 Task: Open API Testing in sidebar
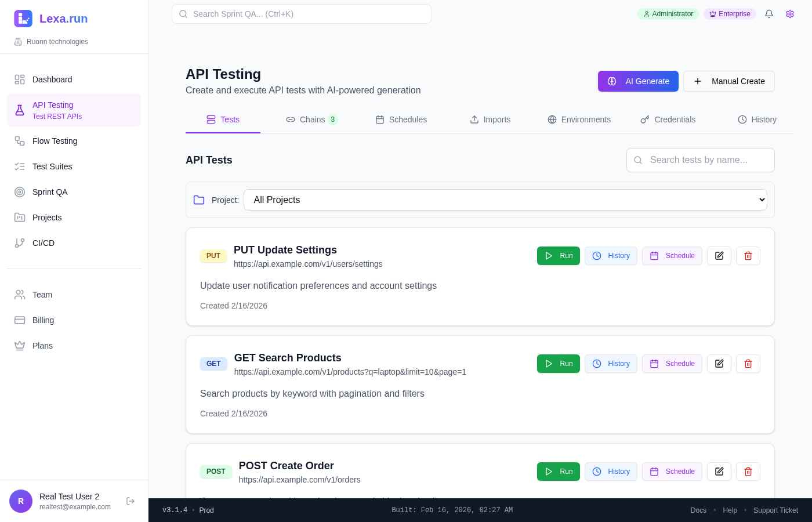click(74, 110)
